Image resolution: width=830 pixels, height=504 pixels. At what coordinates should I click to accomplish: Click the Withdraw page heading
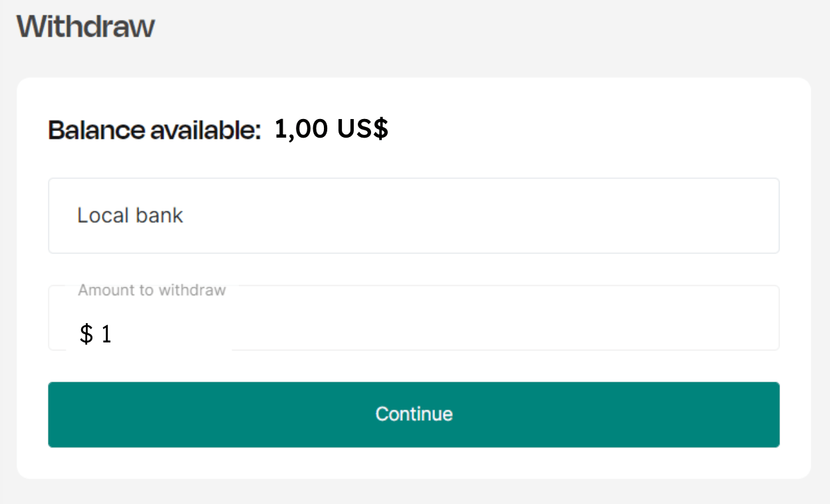86,26
